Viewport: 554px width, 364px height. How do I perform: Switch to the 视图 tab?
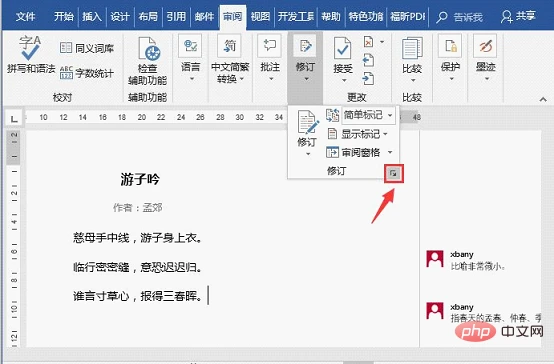click(x=260, y=16)
